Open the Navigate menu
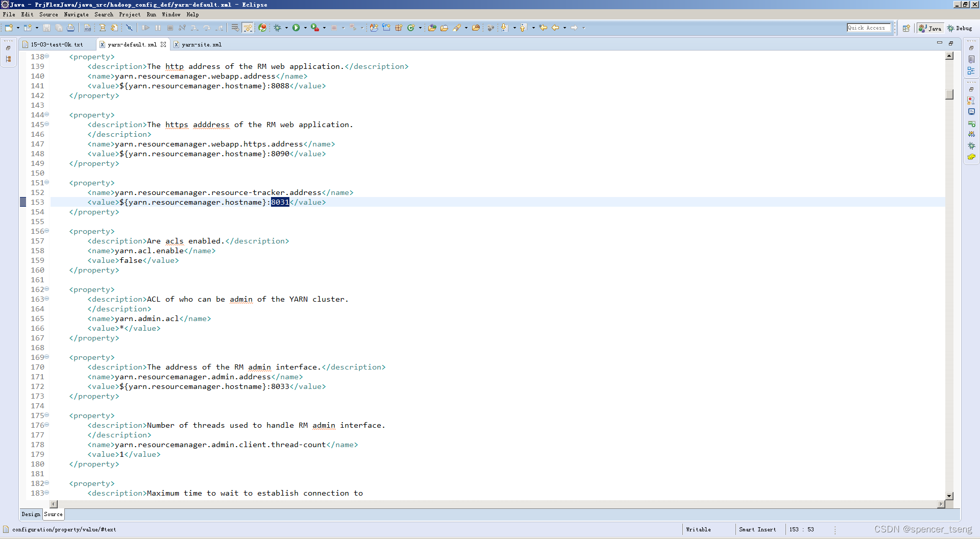 click(x=76, y=14)
